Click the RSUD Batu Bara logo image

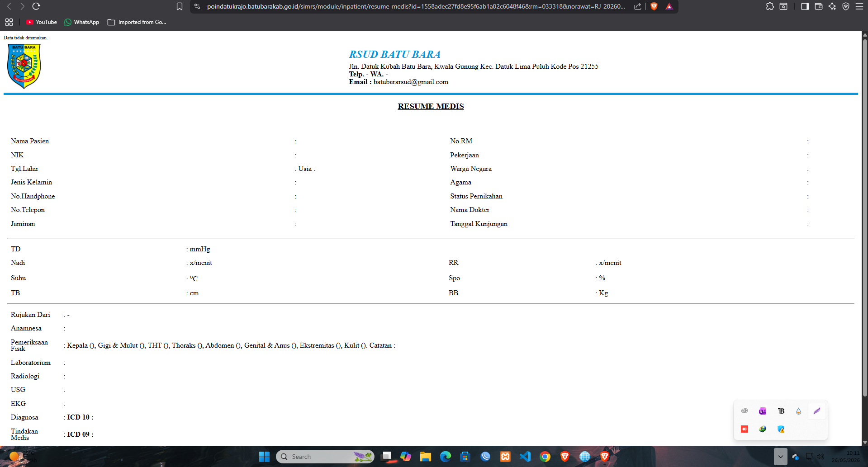(x=24, y=66)
